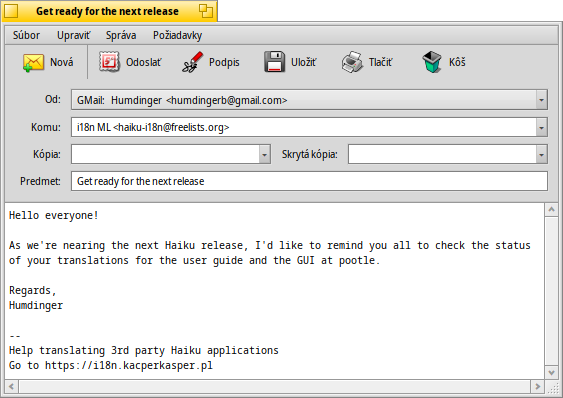The image size is (563, 398).
Task: Open the Správa menu
Action: coord(121,35)
